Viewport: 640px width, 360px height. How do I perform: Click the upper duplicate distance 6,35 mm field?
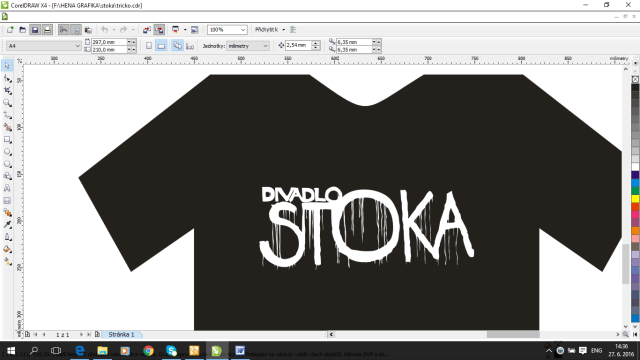tap(354, 42)
